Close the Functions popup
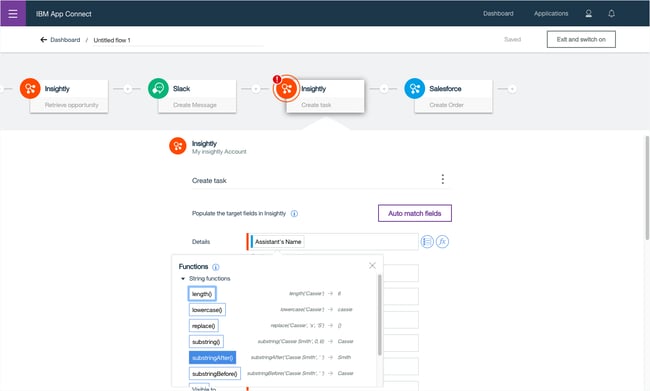The width and height of the screenshot is (650, 391). [x=372, y=265]
